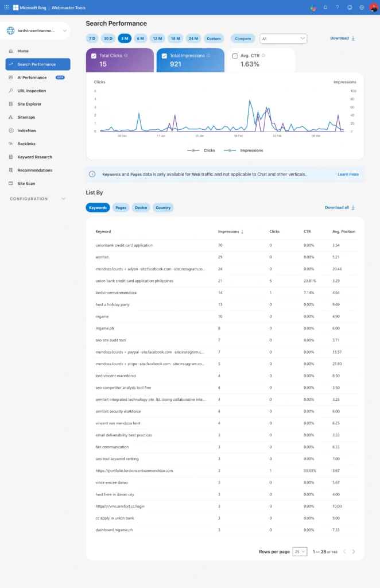Open settings gear icon in header
380x588 pixels.
pos(362,7)
